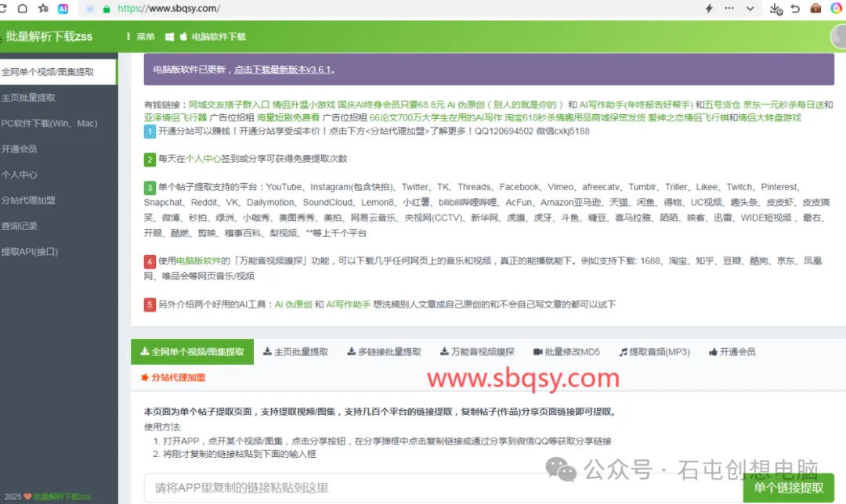This screenshot has height=504, width=846.
Task: Open link 同城交友搭子群入口
Action: 229,105
